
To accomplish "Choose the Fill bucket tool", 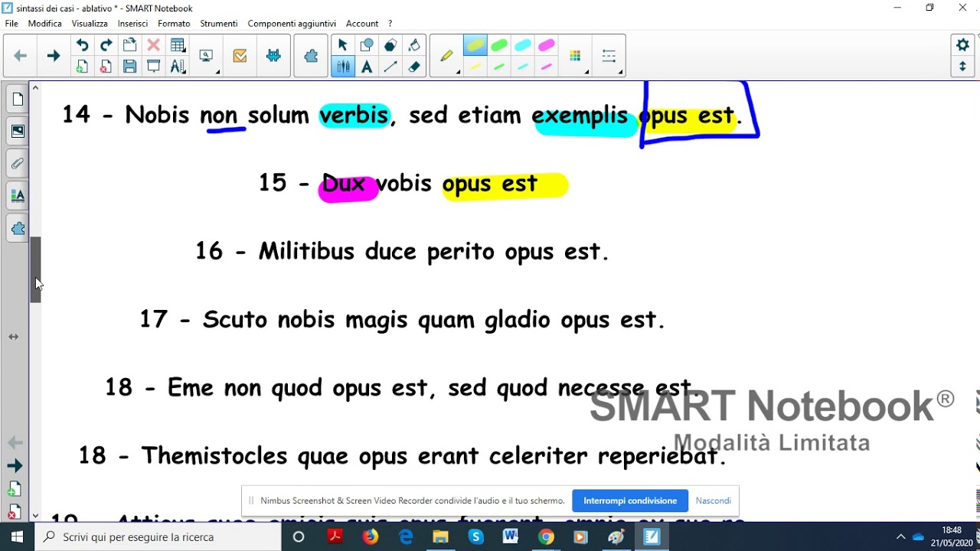I will (x=414, y=45).
